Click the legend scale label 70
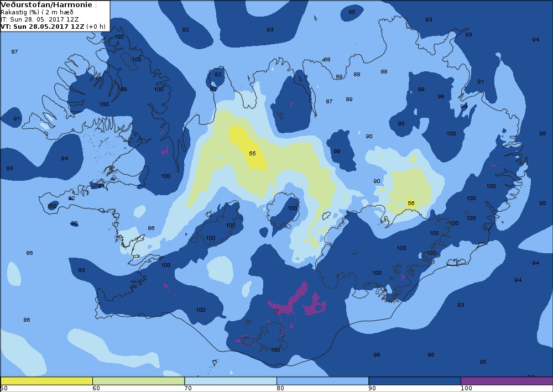553x392 pixels. click(x=188, y=388)
